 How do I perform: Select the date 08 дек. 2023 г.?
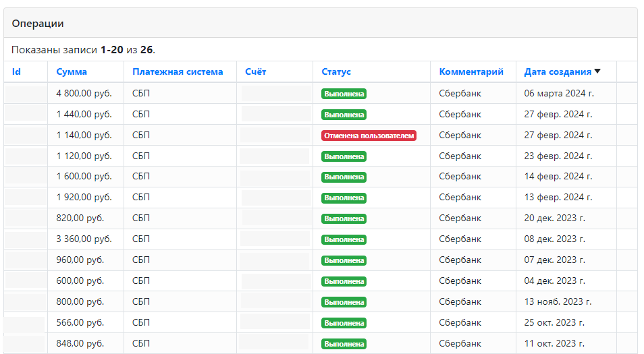[554, 239]
